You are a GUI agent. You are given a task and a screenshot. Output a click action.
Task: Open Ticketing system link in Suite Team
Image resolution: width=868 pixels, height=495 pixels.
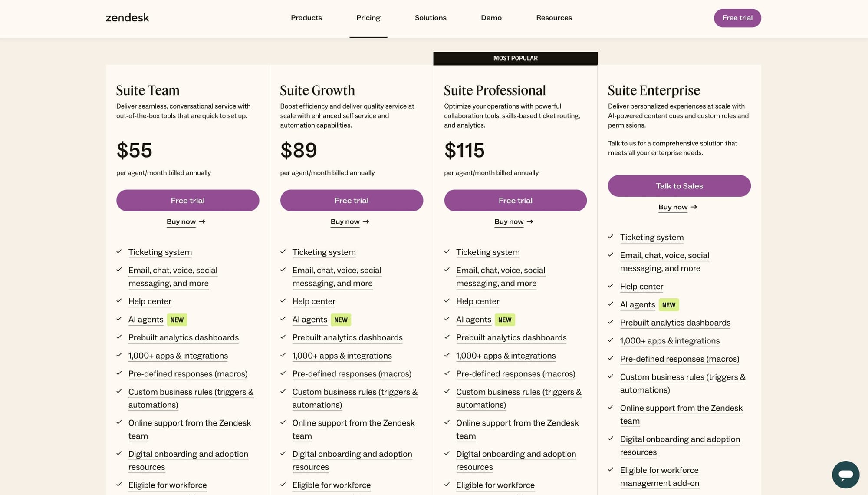point(160,252)
